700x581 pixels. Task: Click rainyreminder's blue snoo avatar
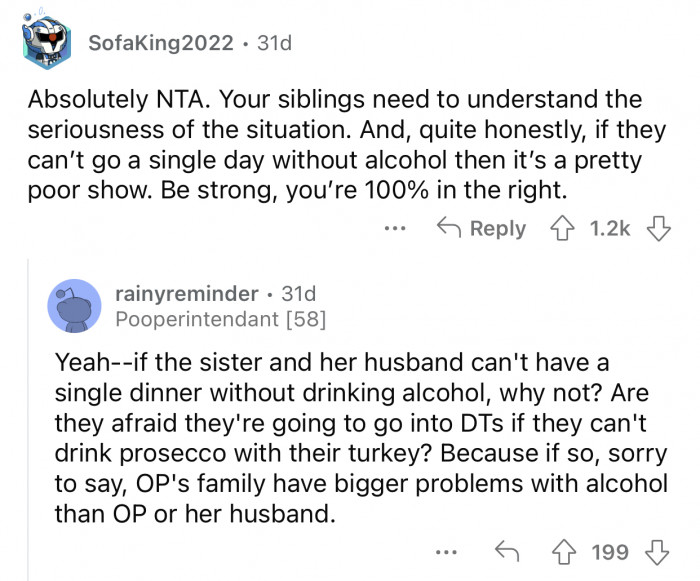[74, 306]
